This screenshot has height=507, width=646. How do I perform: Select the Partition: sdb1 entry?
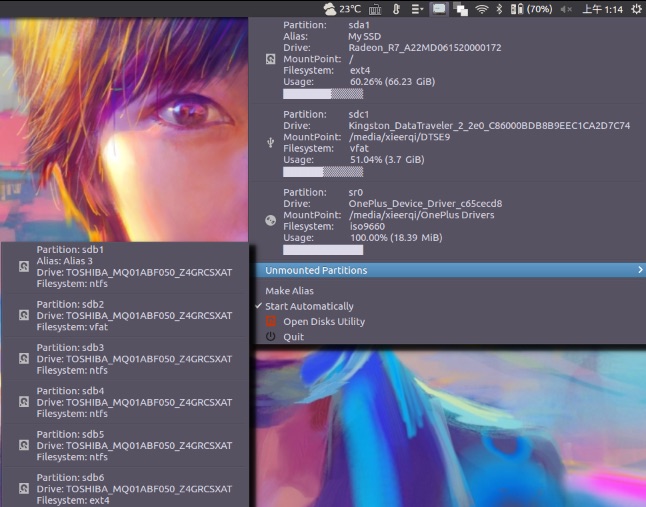point(125,266)
